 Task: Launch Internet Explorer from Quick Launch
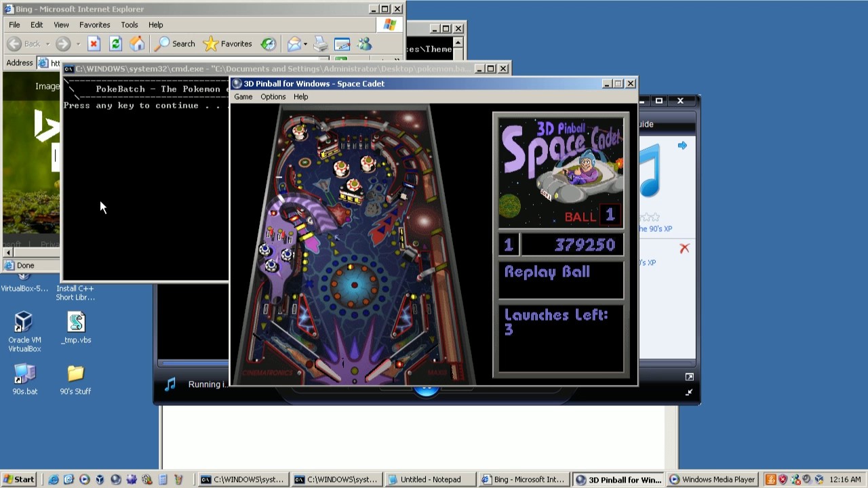point(54,479)
